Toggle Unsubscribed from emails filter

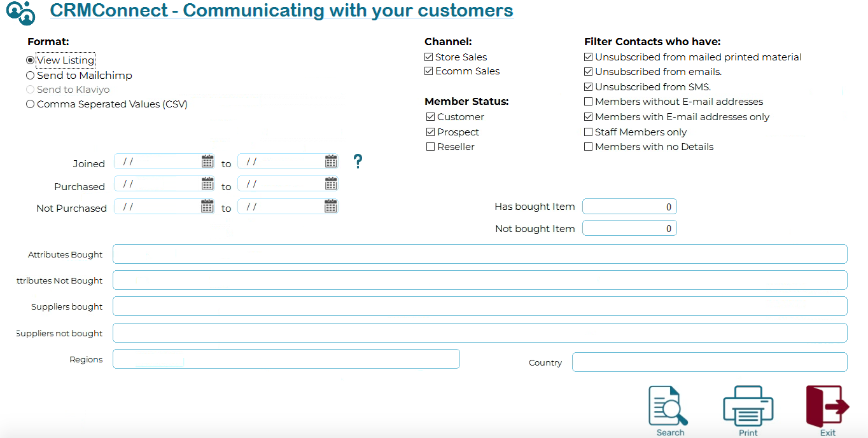click(589, 72)
